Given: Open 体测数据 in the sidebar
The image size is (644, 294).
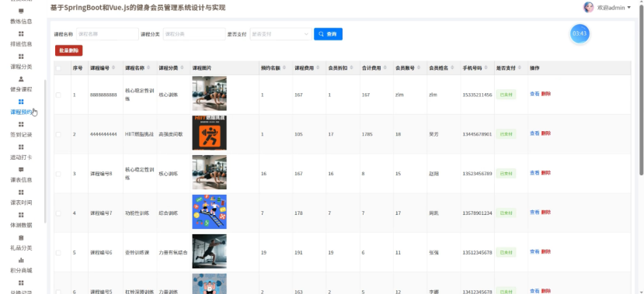Looking at the screenshot, I should pyautogui.click(x=21, y=225).
